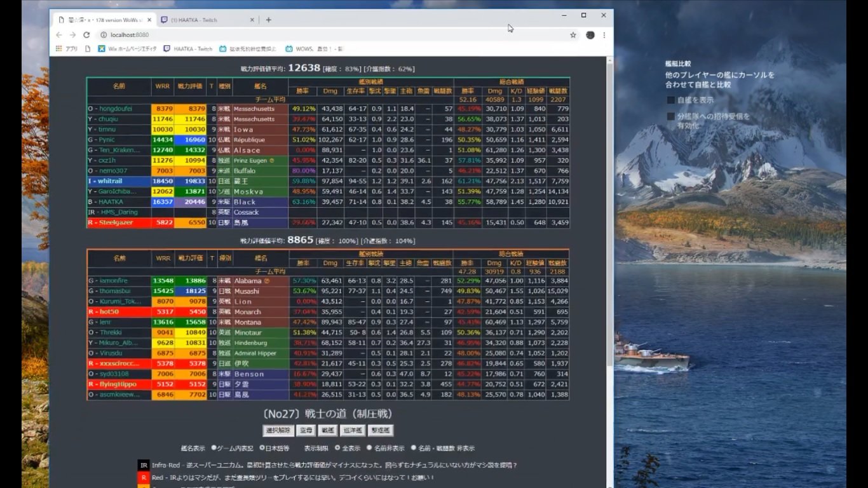Image resolution: width=868 pixels, height=488 pixels.
Task: Click ship name Prinz Eugen
Action: [250, 161]
